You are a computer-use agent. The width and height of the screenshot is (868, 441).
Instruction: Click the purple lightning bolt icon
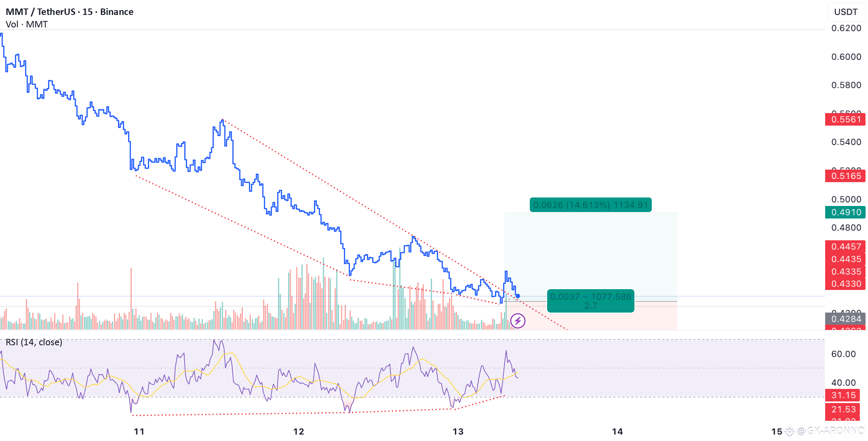(x=518, y=321)
